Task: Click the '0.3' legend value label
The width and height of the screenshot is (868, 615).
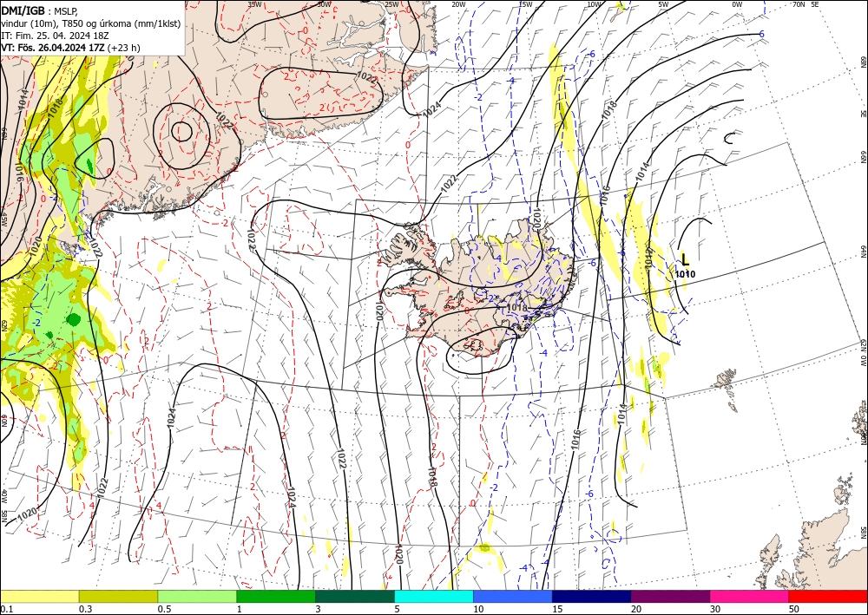Action: 85,609
